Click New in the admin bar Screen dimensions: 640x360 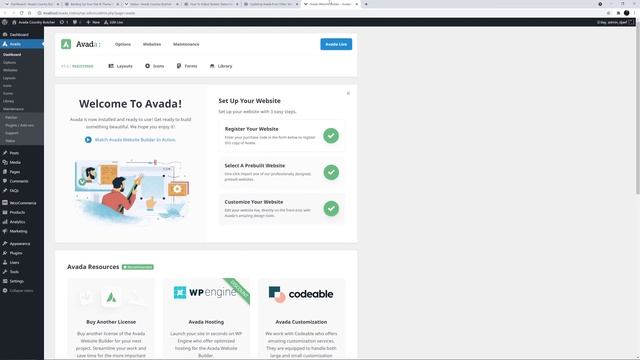point(93,22)
